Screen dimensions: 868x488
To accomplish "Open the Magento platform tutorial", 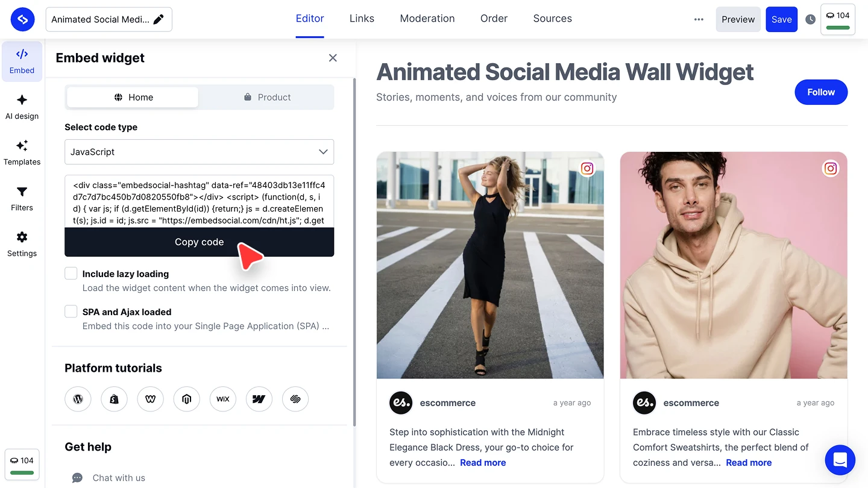I will click(186, 399).
